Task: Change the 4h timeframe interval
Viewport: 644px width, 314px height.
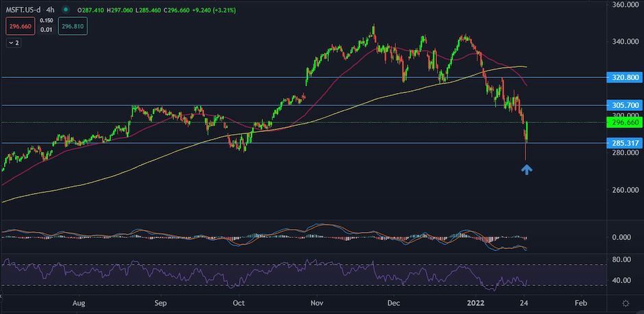Action: point(50,10)
